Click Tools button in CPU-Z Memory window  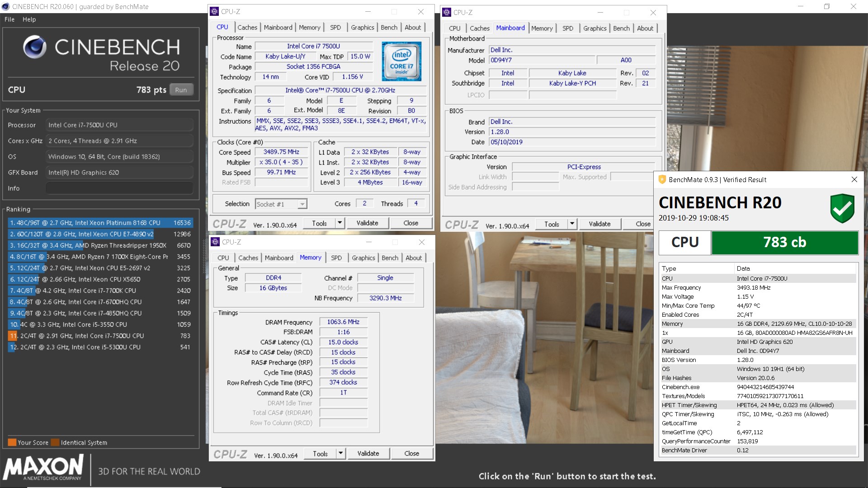click(x=320, y=454)
